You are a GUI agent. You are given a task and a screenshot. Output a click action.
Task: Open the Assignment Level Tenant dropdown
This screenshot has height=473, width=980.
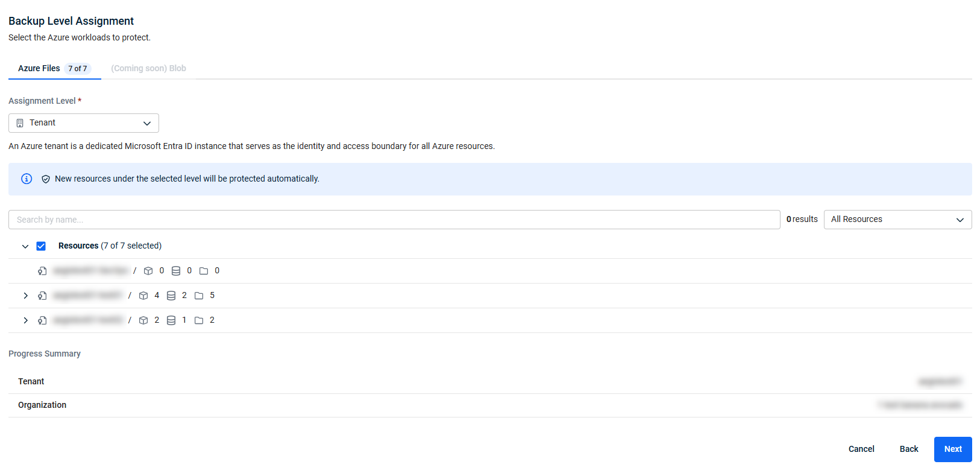click(84, 123)
